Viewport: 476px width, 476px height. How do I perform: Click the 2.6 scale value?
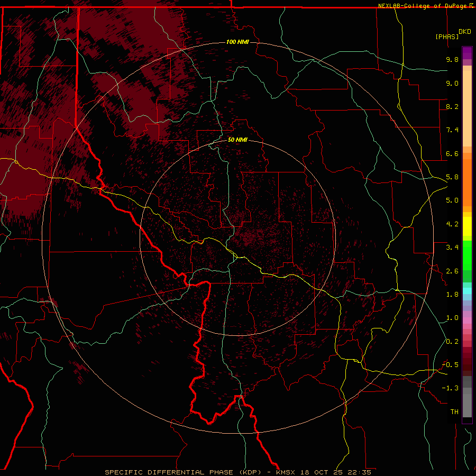452,271
